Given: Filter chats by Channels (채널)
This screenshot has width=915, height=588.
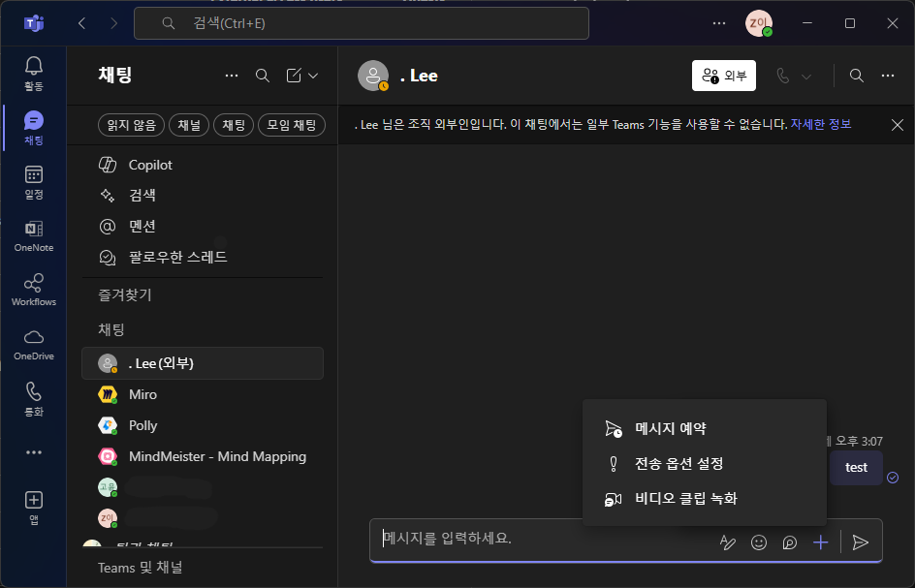Looking at the screenshot, I should click(x=189, y=125).
